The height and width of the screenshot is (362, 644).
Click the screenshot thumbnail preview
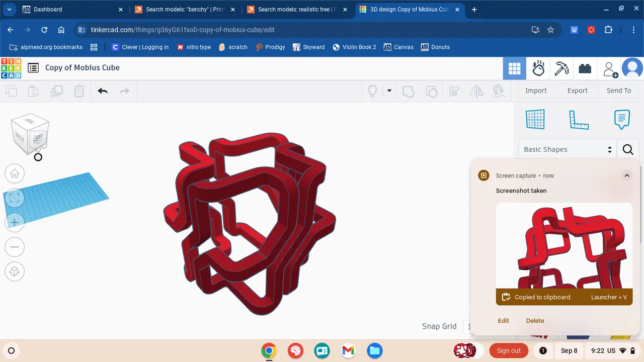click(564, 246)
